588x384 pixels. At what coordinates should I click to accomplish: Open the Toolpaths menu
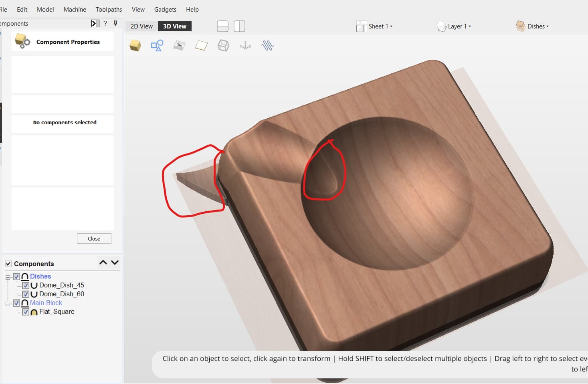(109, 9)
